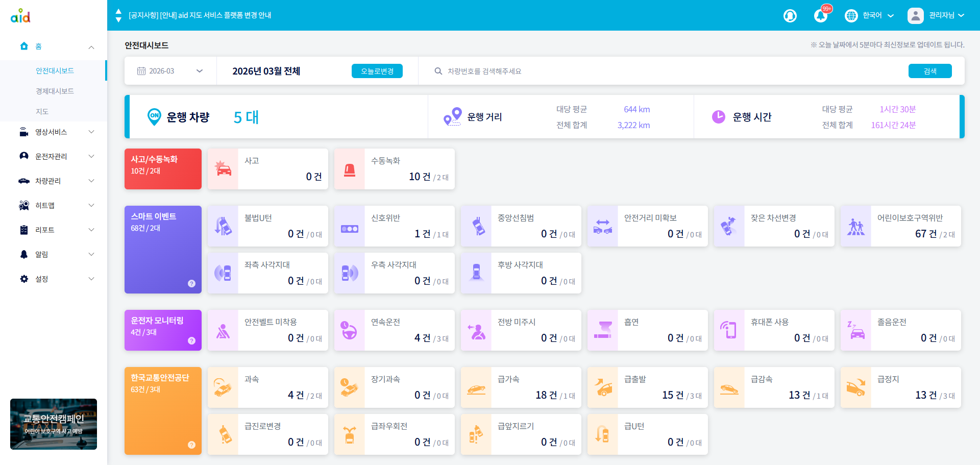Click the 좌측 사각지대 icon
The width and height of the screenshot is (980, 465).
coord(223,273)
